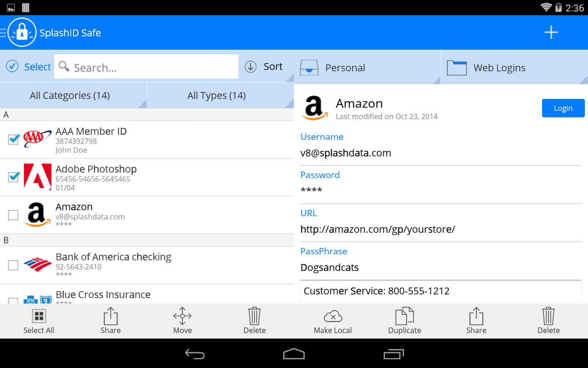Tap username v8@splashdata.com in details
Viewport: 588px width, 368px height.
pyautogui.click(x=345, y=153)
